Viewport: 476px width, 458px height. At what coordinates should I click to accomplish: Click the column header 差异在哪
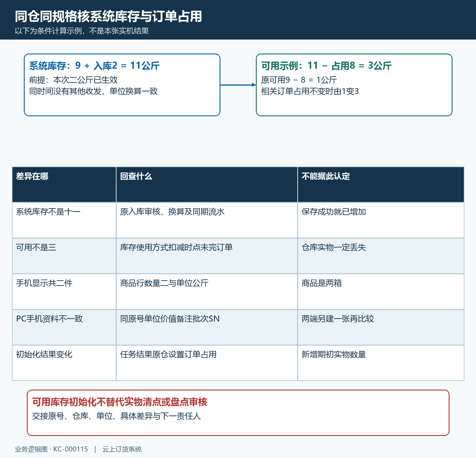pos(64,185)
